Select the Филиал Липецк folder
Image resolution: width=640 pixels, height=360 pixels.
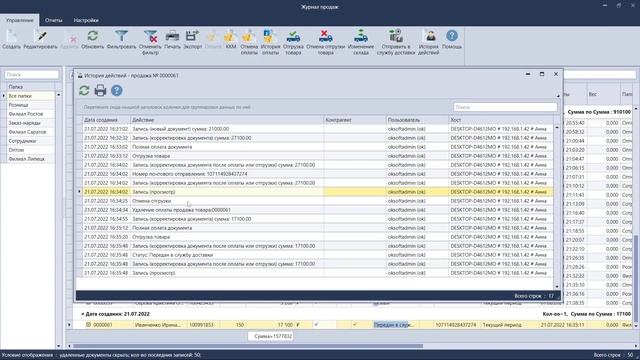pyautogui.click(x=31, y=159)
